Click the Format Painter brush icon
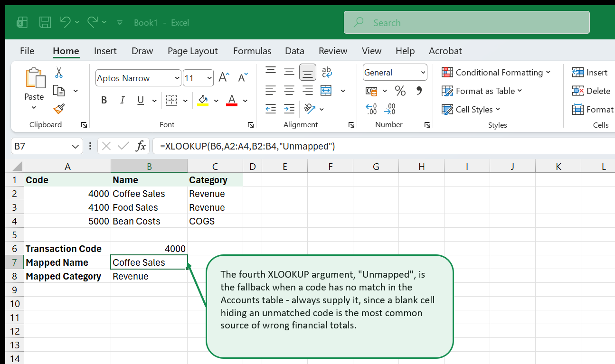 coord(59,109)
